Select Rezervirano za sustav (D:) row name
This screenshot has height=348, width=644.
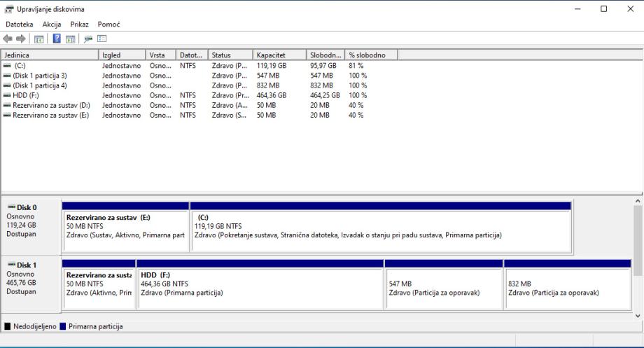(x=51, y=105)
